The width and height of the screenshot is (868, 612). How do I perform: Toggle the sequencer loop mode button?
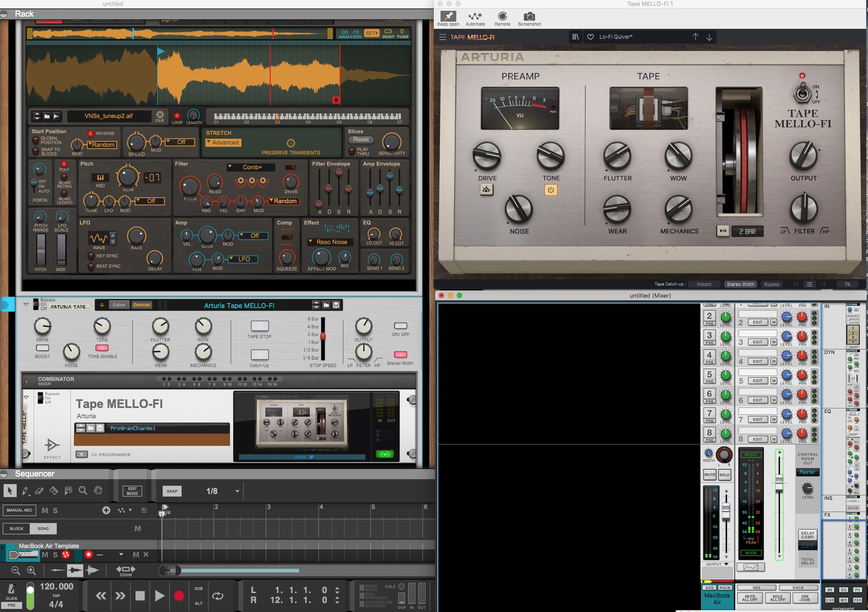click(218, 596)
